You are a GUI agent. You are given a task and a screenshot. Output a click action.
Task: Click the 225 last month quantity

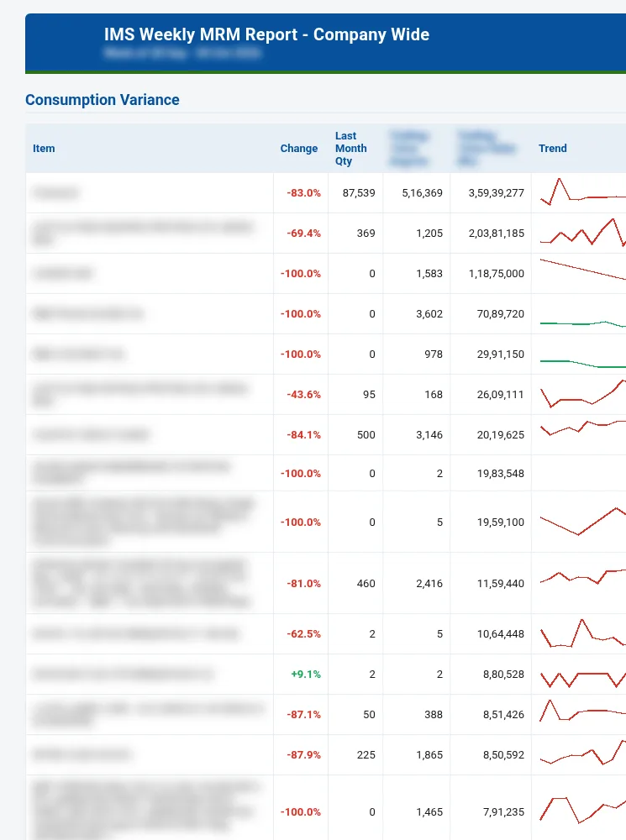pos(366,754)
